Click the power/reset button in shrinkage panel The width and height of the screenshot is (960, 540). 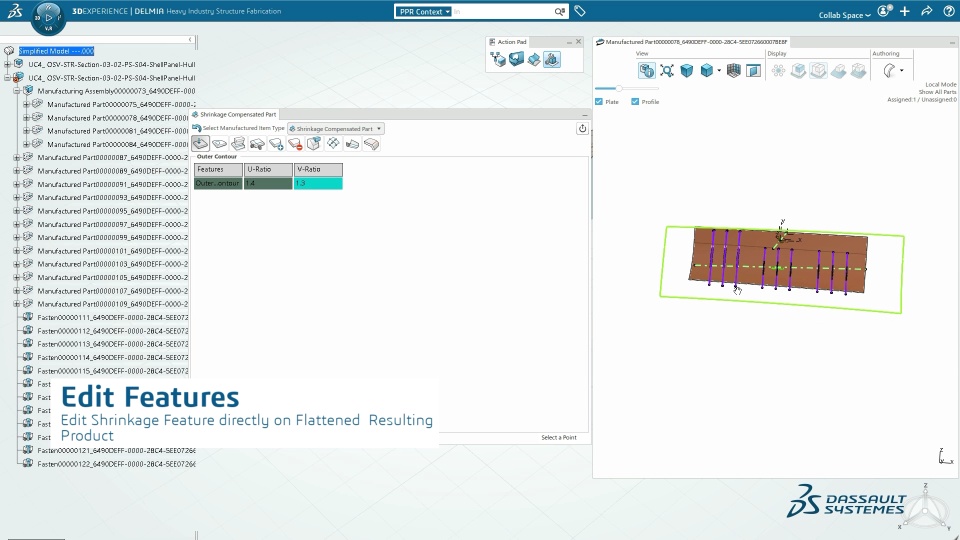point(582,129)
